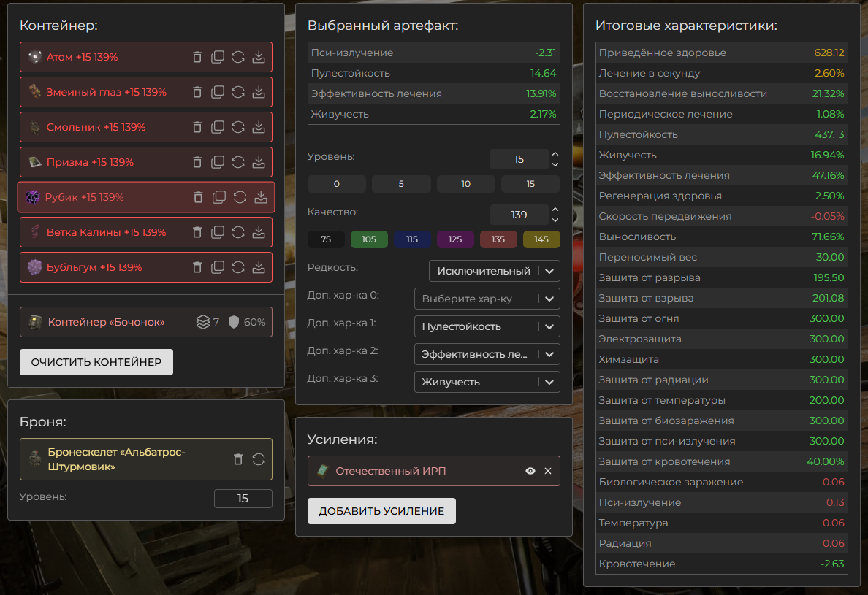Delete the Ветка Калины artifact
Image resolution: width=868 pixels, height=595 pixels.
(197, 232)
